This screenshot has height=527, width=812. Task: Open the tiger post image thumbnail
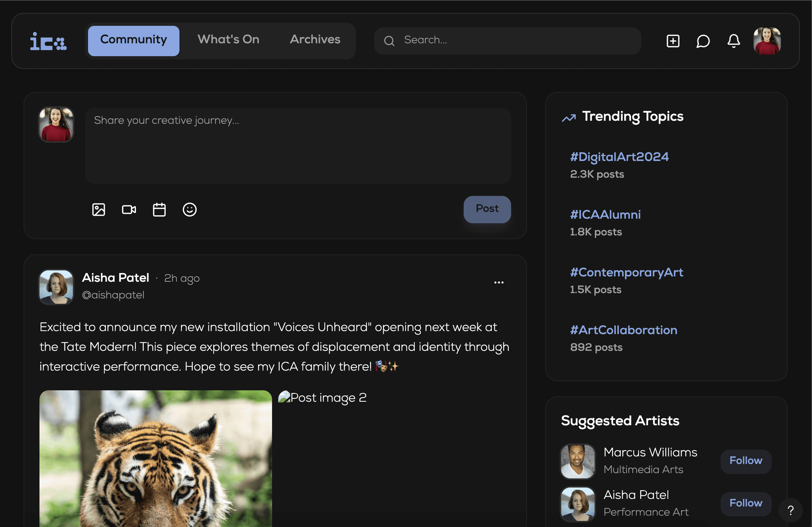156,458
